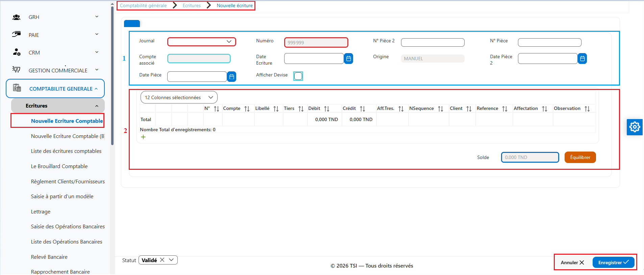Click Nouvelle écriture breadcrumb
The image size is (644, 275).
[x=234, y=5]
